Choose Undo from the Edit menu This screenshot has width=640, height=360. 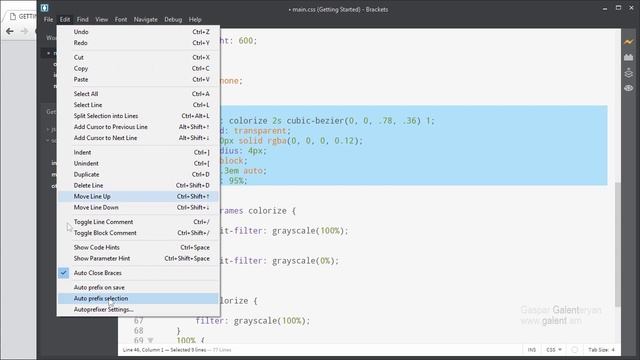coord(138,32)
